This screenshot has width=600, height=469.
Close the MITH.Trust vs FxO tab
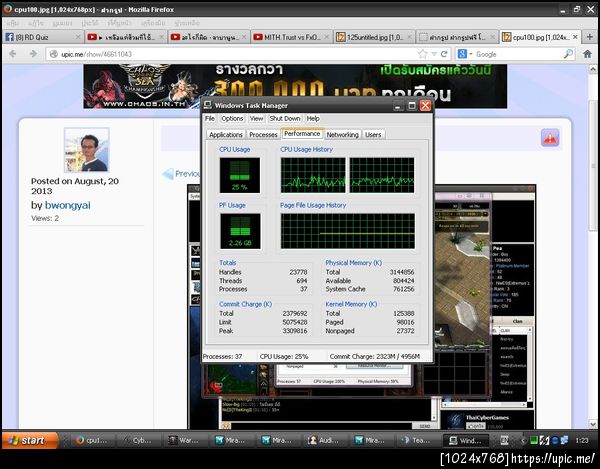click(x=327, y=37)
